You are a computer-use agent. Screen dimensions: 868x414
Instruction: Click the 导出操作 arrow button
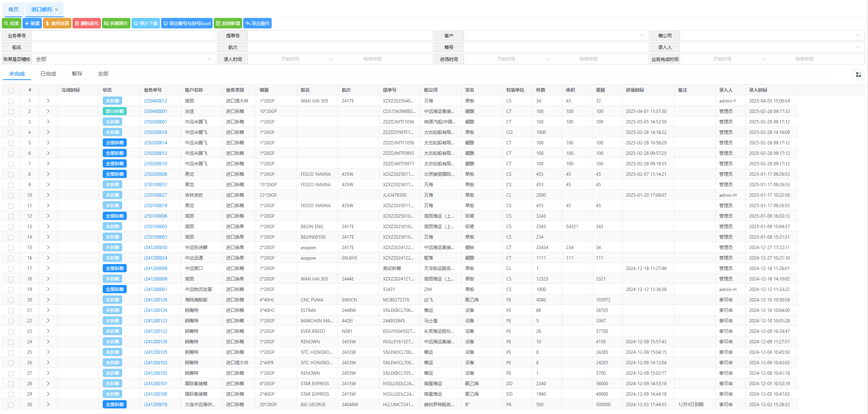point(257,23)
